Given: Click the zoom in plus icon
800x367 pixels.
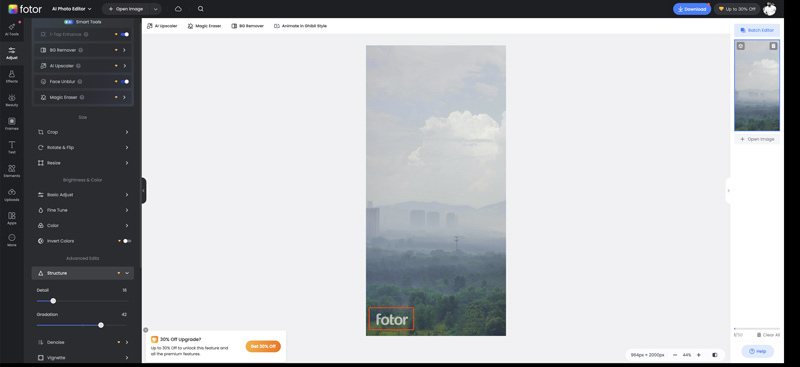Looking at the screenshot, I should (x=698, y=355).
